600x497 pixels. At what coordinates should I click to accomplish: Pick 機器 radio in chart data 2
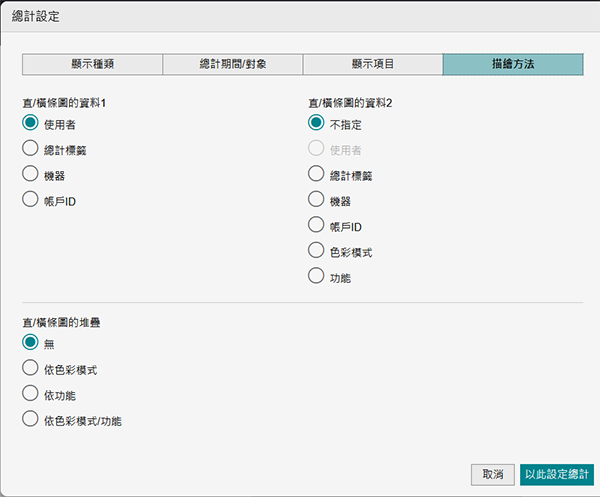(x=316, y=200)
